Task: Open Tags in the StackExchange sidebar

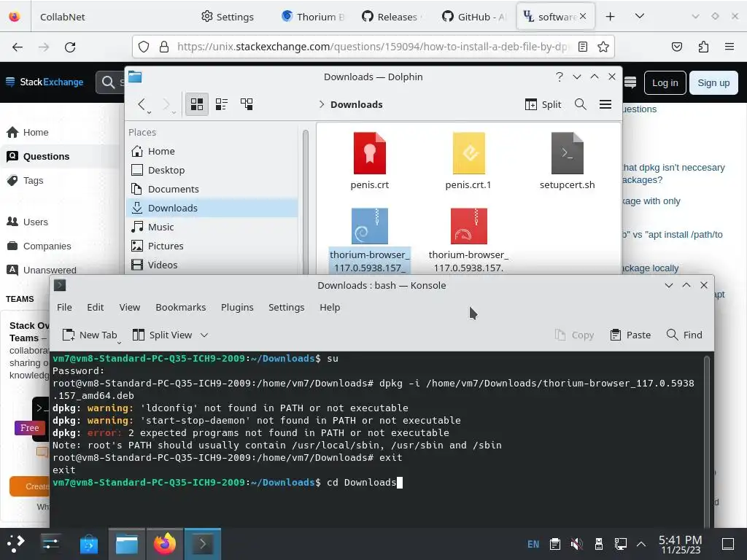Action: tap(33, 181)
